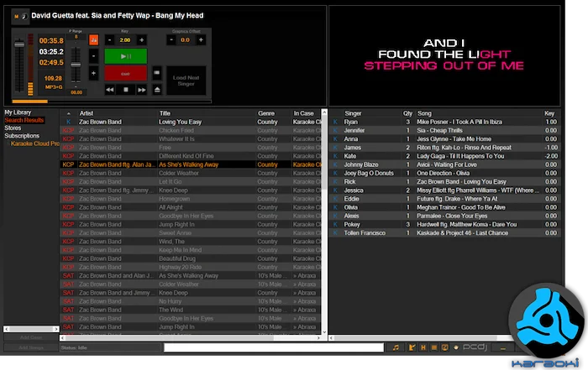Click the Load Next Singer button
This screenshot has width=588, height=370.
pos(187,81)
